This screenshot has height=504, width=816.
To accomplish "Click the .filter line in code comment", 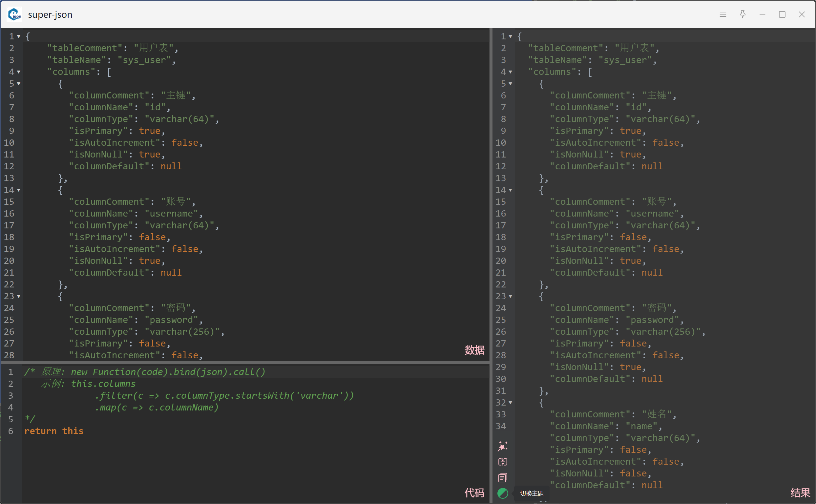I will click(x=224, y=396).
